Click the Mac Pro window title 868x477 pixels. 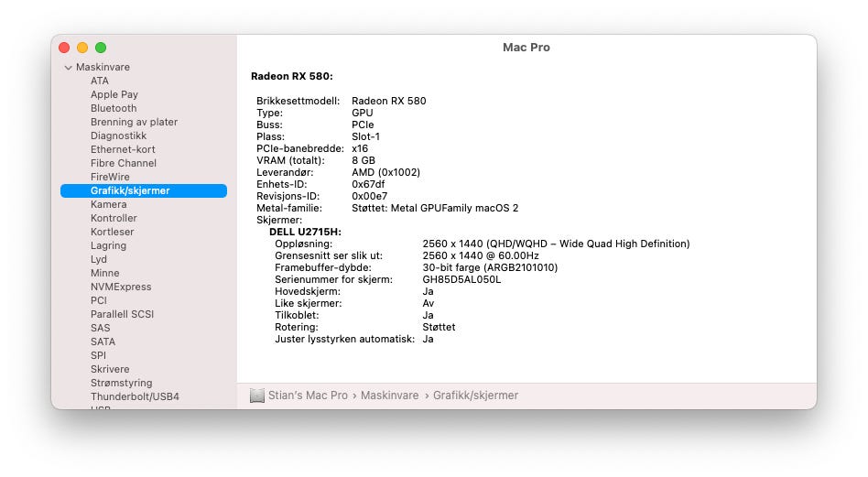click(x=526, y=48)
